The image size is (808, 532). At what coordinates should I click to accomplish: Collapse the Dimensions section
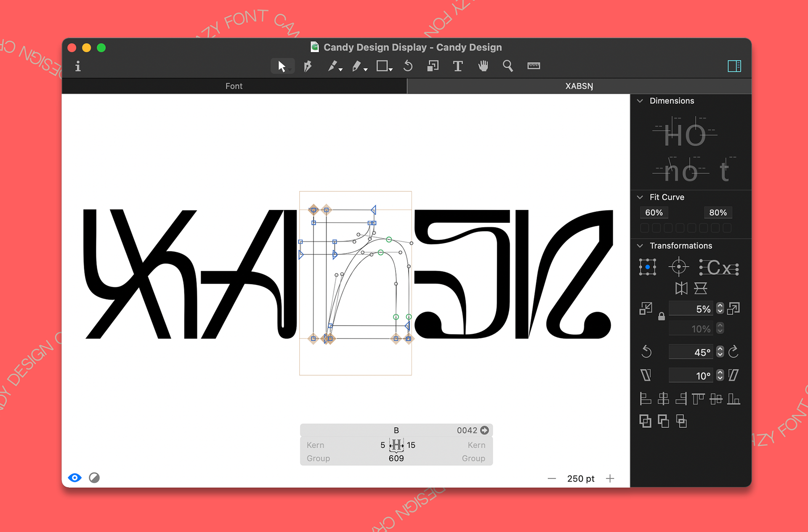(x=640, y=101)
